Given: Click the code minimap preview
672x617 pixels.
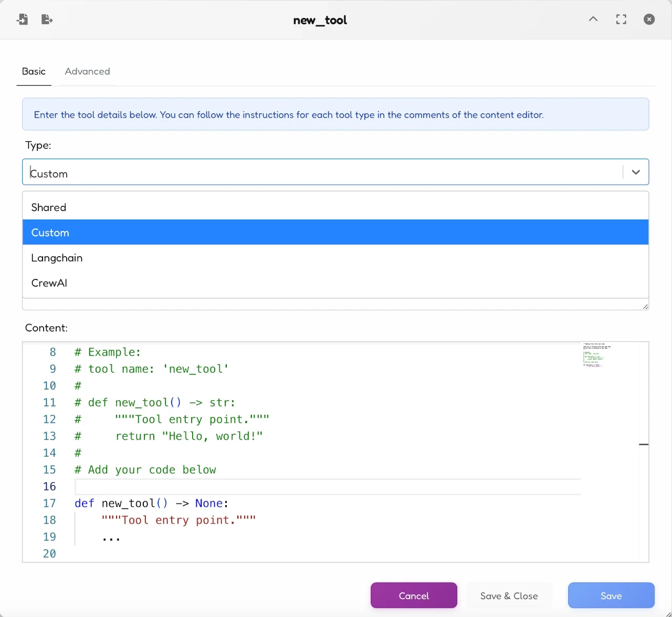Looking at the screenshot, I should [x=597, y=355].
